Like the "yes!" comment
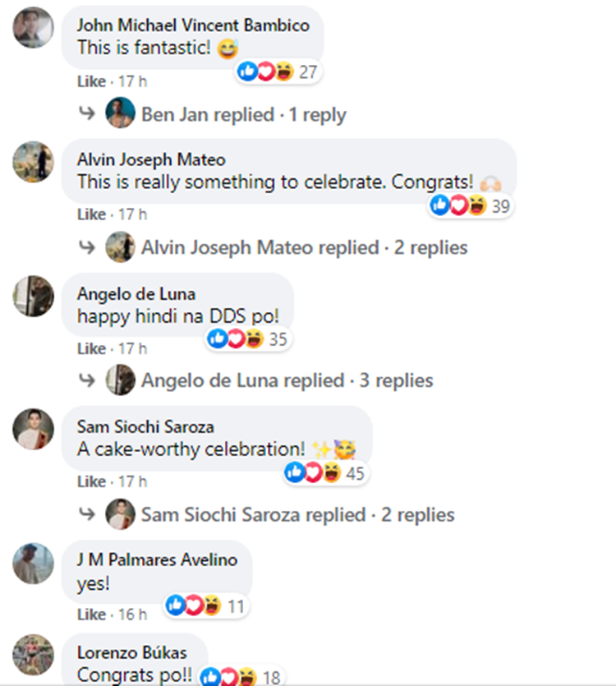The width and height of the screenshot is (616, 686). pyautogui.click(x=91, y=615)
